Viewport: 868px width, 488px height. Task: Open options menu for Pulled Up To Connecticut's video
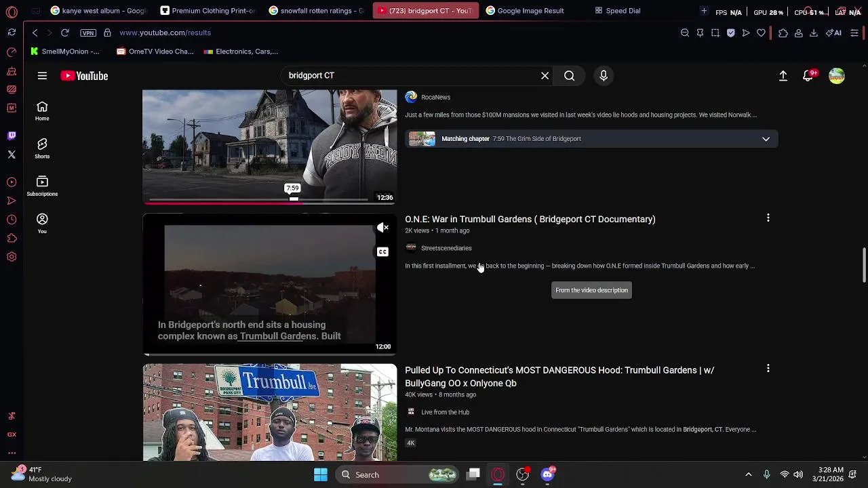768,369
